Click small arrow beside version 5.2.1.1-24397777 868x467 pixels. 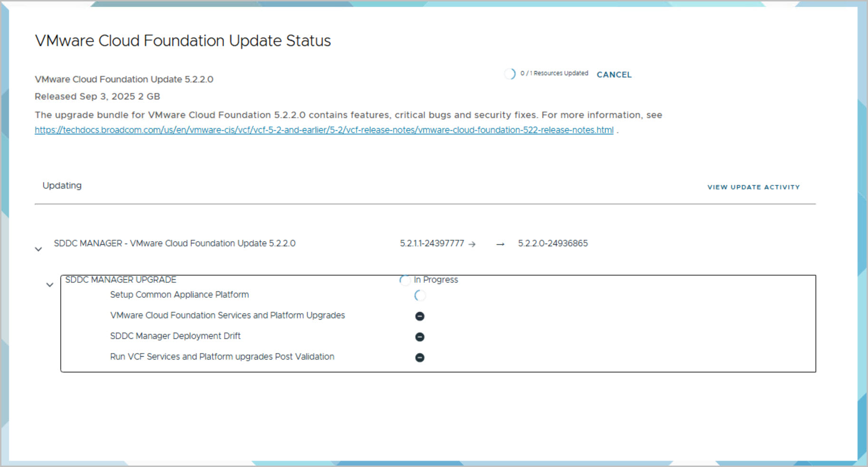(x=472, y=244)
